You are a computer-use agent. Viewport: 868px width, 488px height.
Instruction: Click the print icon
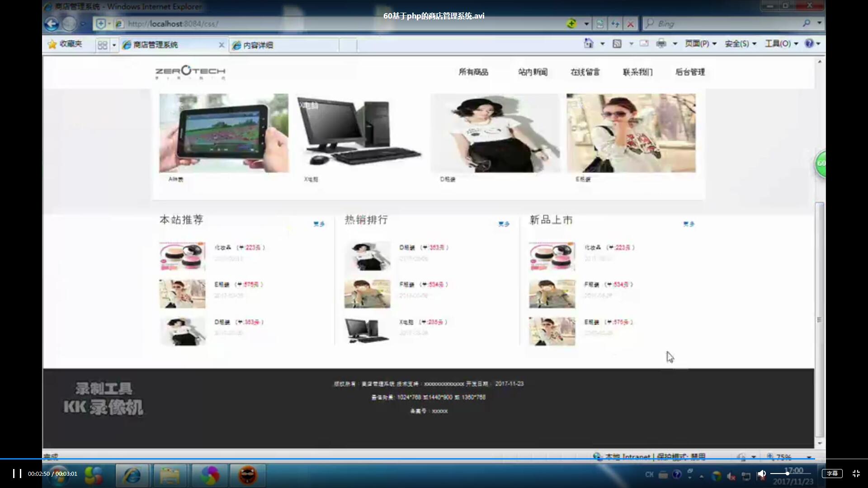point(661,43)
